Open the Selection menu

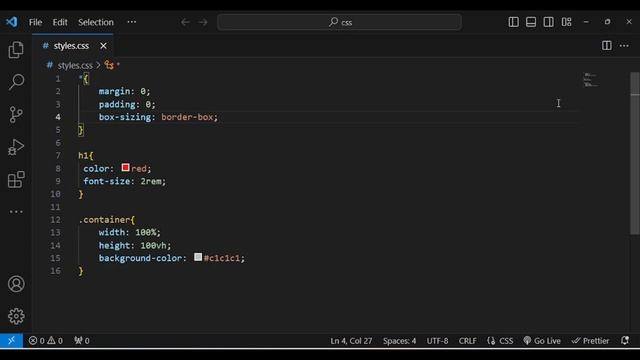96,22
